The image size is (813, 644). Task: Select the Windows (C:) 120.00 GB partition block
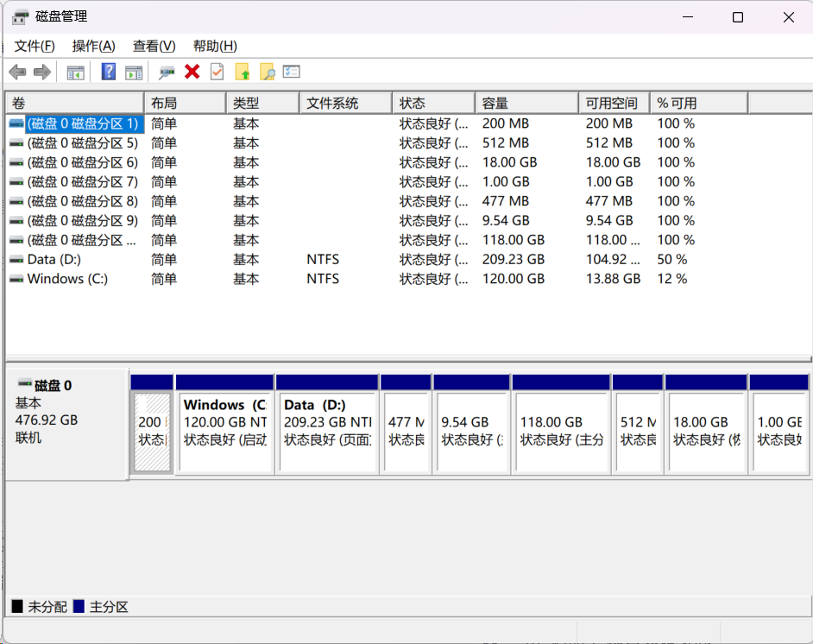pos(224,430)
